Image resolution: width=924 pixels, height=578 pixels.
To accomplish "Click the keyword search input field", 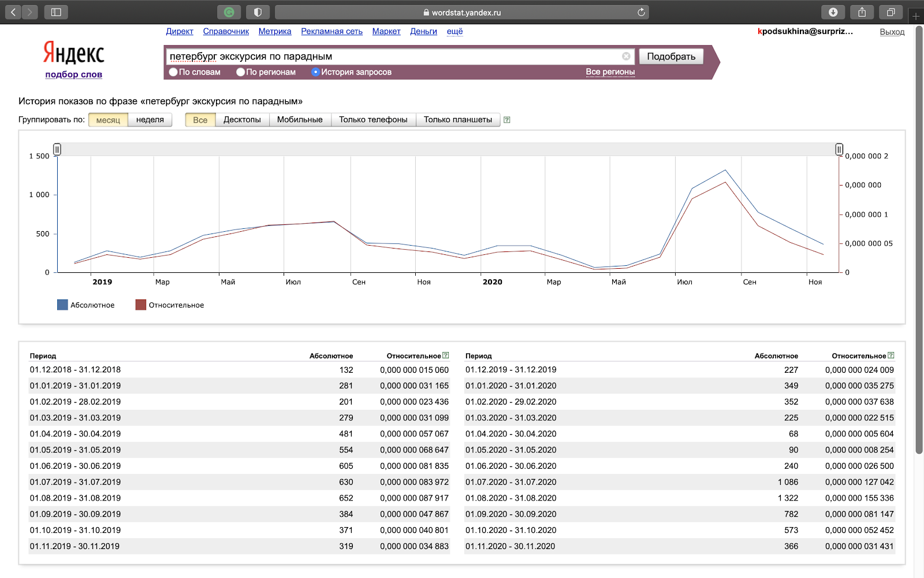I will (x=393, y=57).
